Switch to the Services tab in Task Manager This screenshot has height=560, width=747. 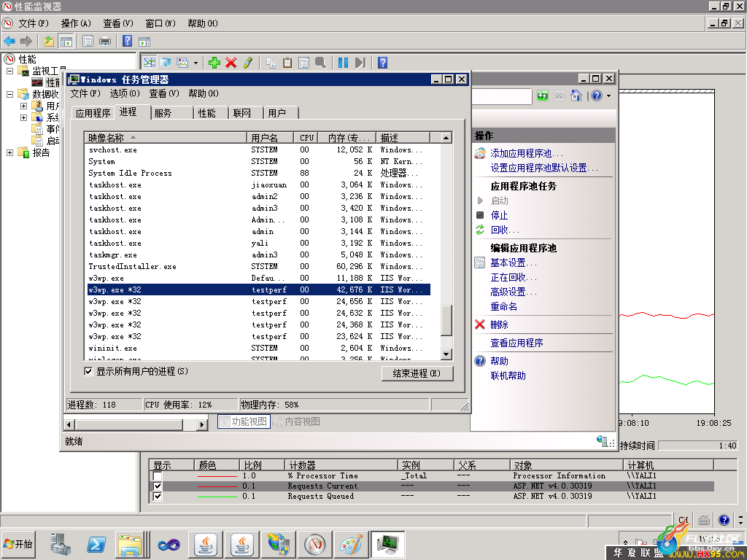(171, 113)
